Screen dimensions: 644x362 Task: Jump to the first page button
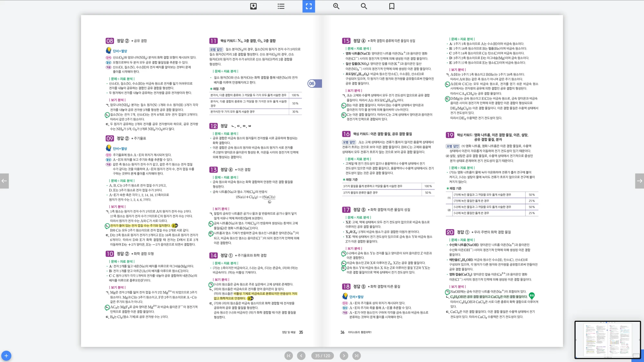289,356
